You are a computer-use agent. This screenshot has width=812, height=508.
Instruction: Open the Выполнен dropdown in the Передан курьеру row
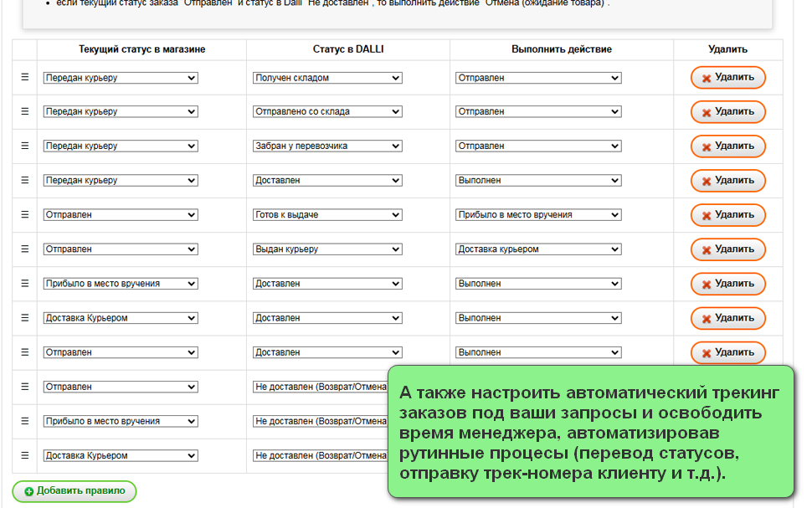pyautogui.click(x=538, y=180)
